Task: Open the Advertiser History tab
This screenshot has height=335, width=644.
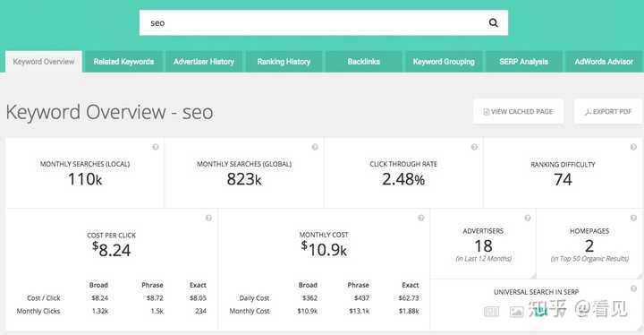Action: pos(204,62)
